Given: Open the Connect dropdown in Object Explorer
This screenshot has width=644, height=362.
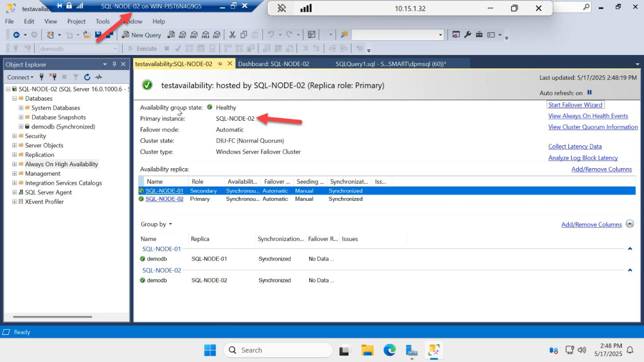Looking at the screenshot, I should [21, 77].
